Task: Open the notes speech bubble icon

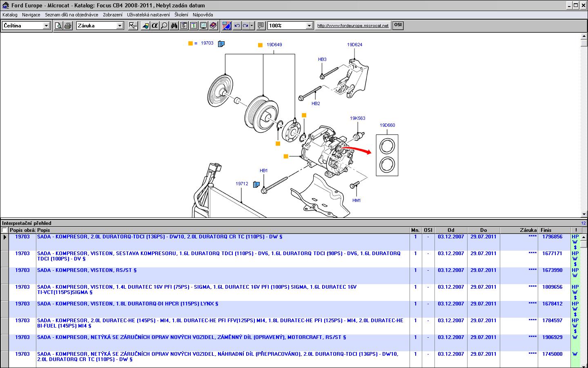Action: click(261, 26)
